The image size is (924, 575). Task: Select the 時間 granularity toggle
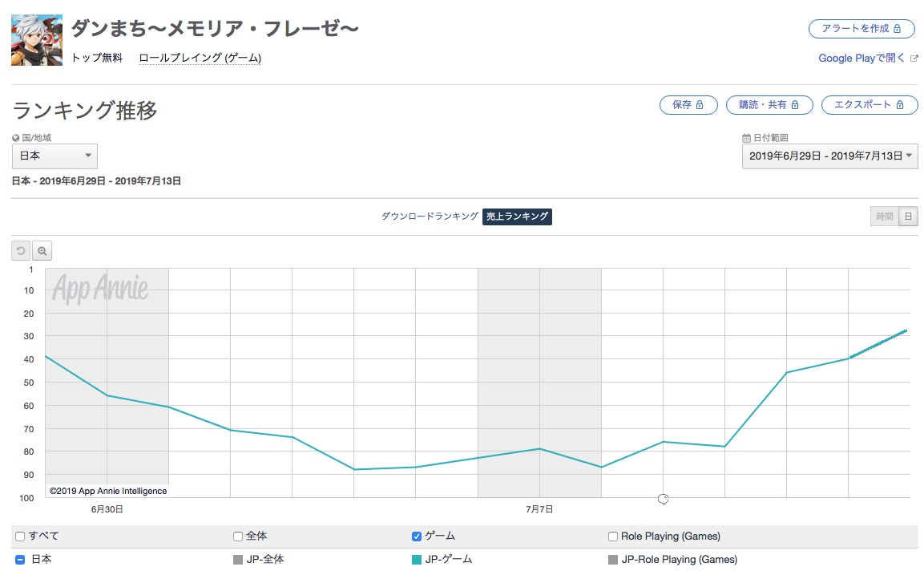885,217
